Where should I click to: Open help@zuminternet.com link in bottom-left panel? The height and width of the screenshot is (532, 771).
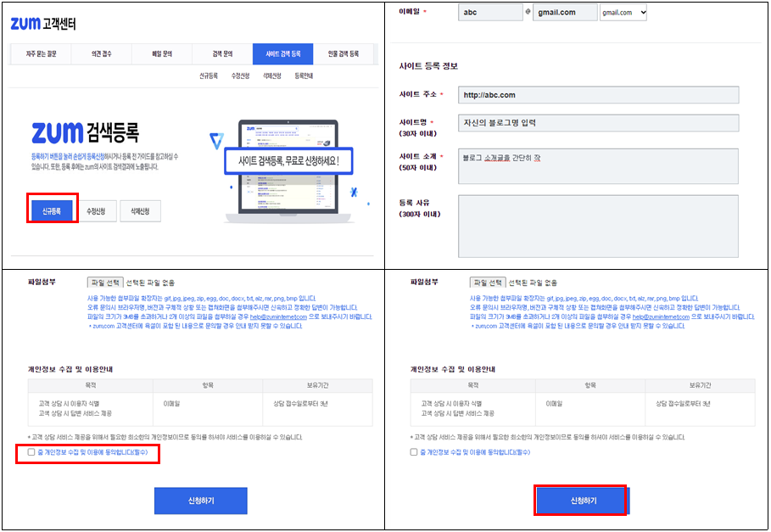[x=278, y=317]
